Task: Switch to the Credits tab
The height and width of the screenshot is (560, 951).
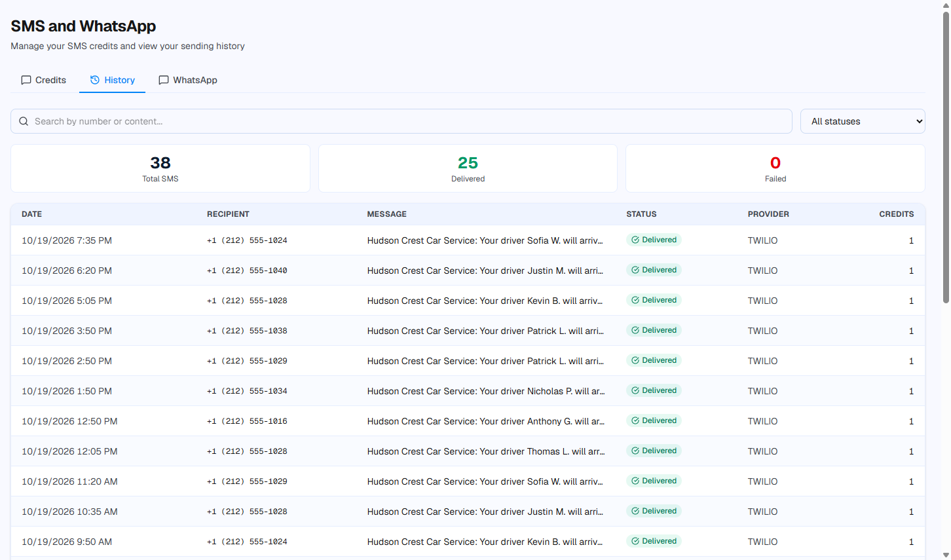Action: pos(43,80)
